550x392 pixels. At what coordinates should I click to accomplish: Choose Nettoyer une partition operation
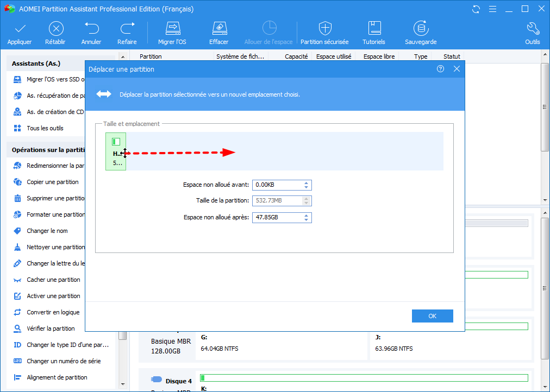click(x=49, y=248)
